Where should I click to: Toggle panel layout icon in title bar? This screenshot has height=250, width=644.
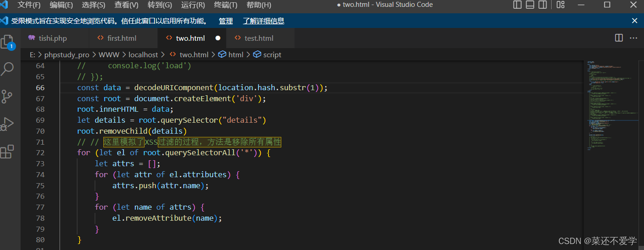point(530,5)
